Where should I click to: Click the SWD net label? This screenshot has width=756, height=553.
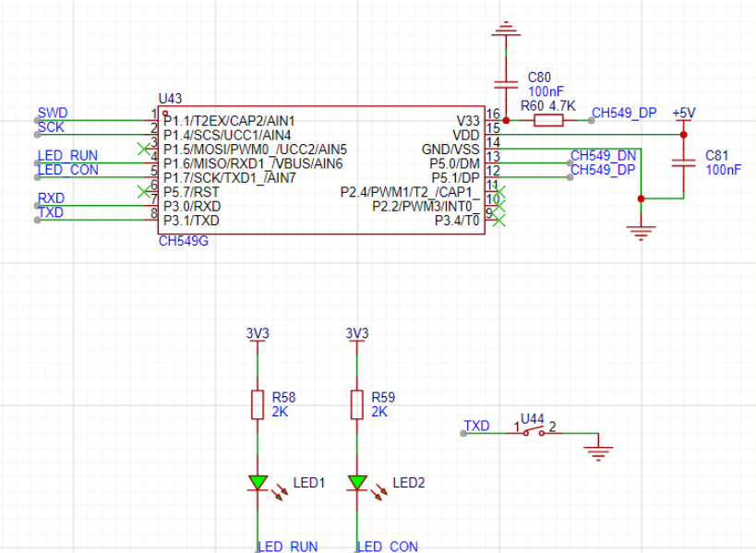52,113
